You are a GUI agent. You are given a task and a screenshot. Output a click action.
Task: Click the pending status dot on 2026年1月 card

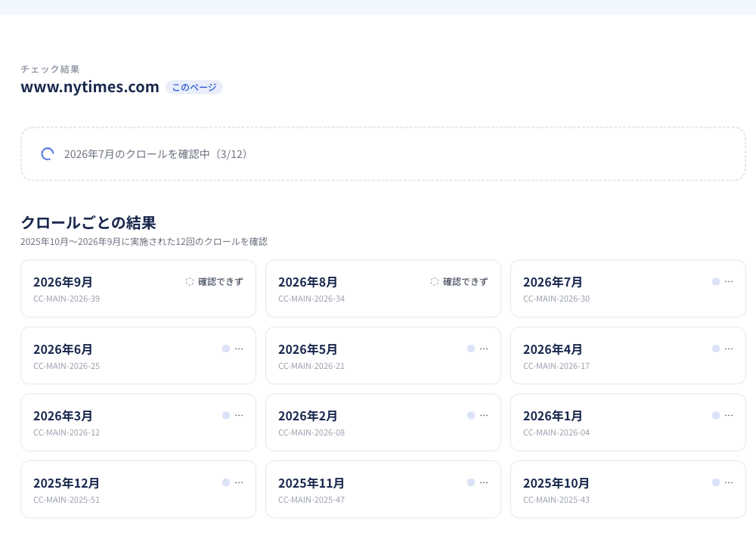(716, 415)
